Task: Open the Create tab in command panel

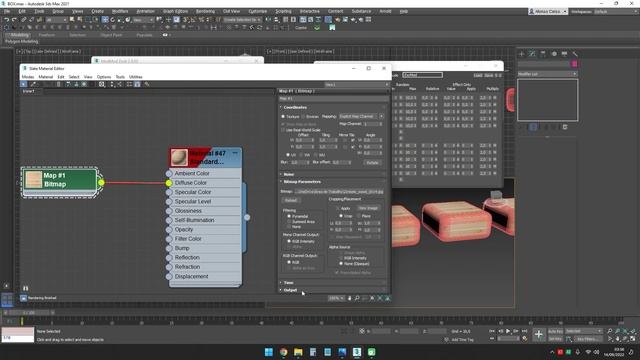Action: pos(522,54)
